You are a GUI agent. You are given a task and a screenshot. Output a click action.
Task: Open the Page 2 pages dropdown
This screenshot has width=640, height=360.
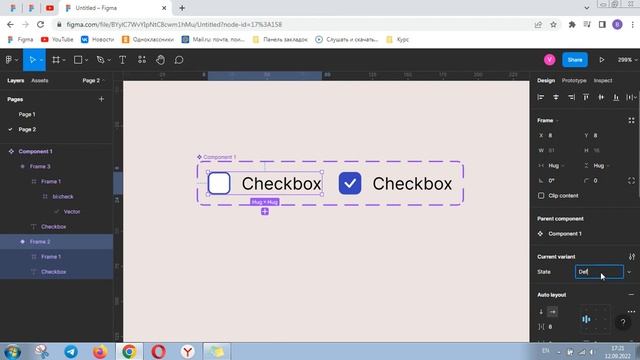(93, 80)
